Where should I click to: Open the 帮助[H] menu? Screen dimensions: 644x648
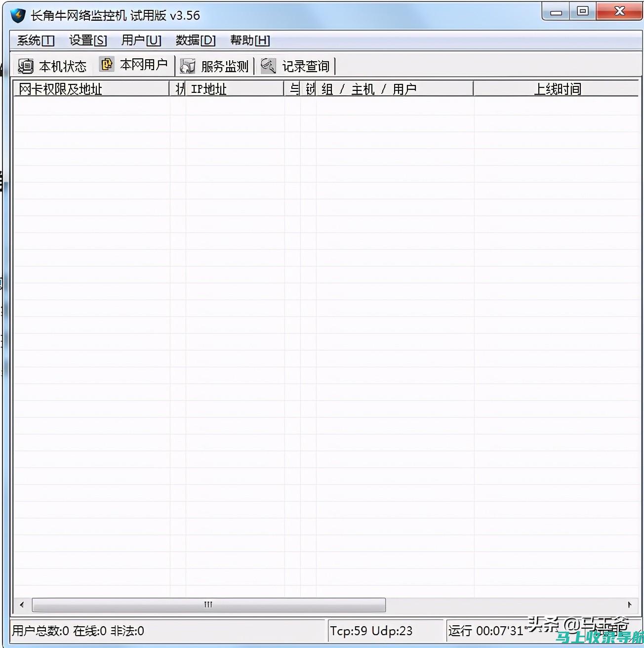point(250,40)
